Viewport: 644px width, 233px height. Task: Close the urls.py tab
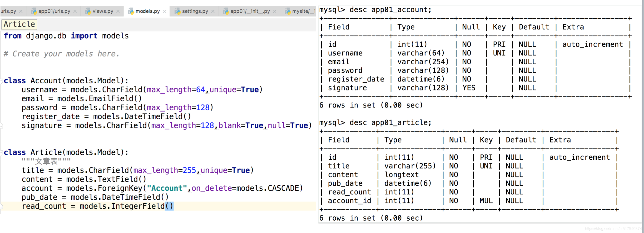(21, 11)
